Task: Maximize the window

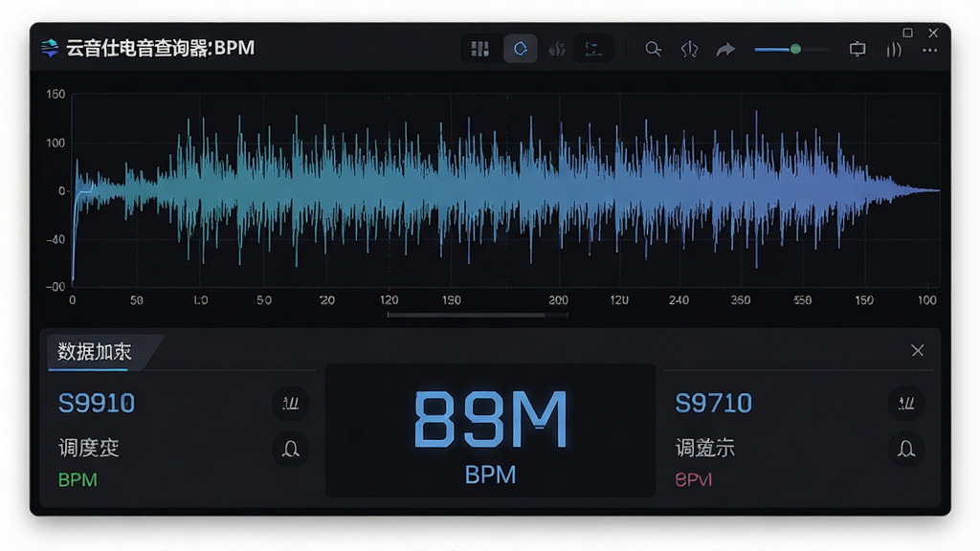Action: coord(907,33)
